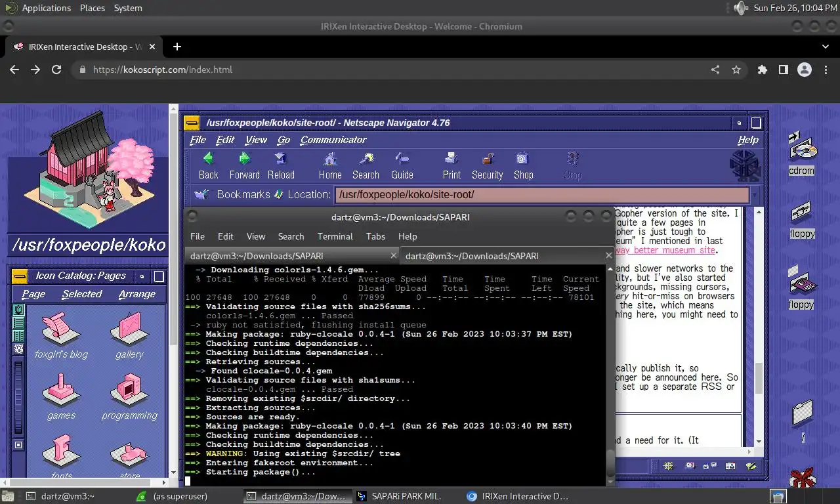Click the Netscape mail status bar icon
This screenshot has width=840, height=504.
[690, 466]
